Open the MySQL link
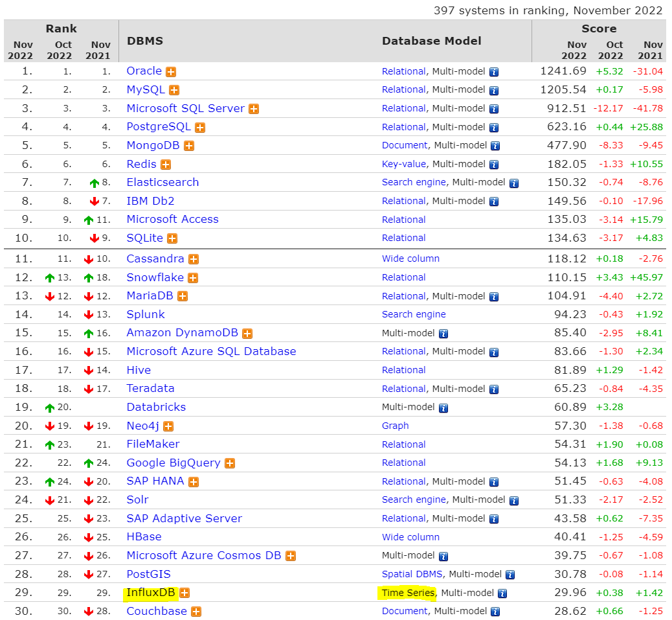 [x=146, y=89]
